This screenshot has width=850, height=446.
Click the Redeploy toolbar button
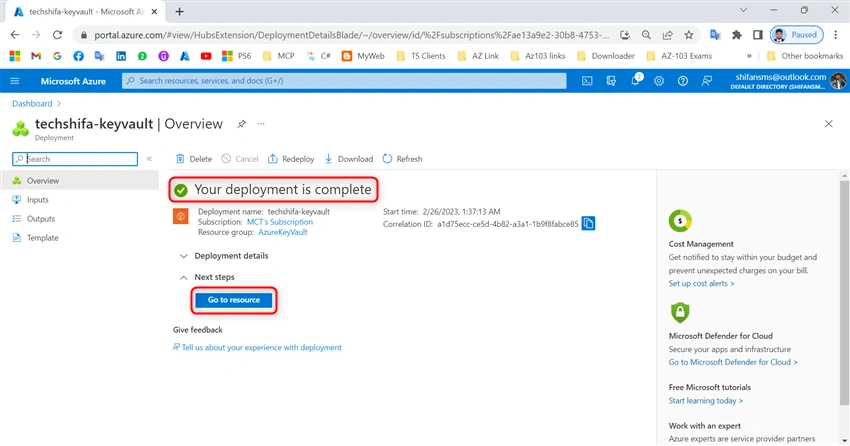pyautogui.click(x=291, y=159)
